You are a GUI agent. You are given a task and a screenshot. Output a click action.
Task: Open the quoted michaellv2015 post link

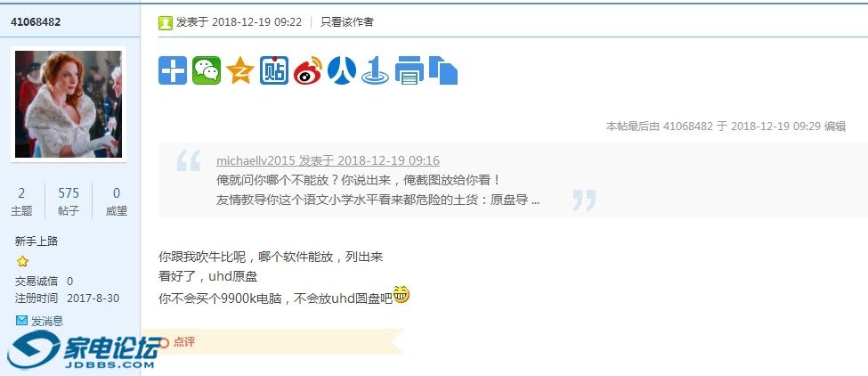point(328,160)
